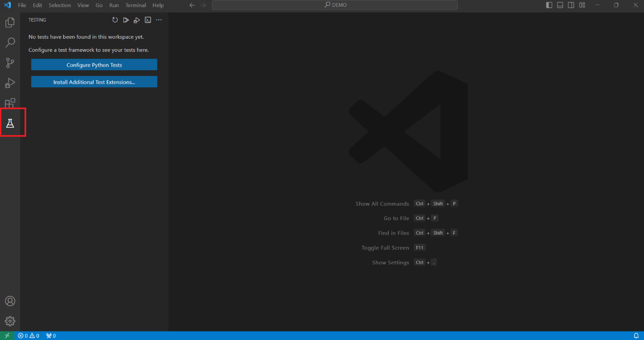Debug all tests icon in Testing header
This screenshot has height=340, width=644.
coord(137,20)
